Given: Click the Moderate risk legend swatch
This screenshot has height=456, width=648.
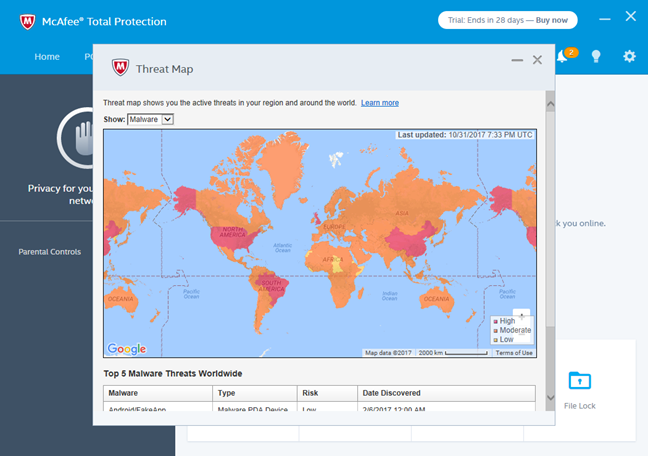Looking at the screenshot, I should [x=496, y=330].
